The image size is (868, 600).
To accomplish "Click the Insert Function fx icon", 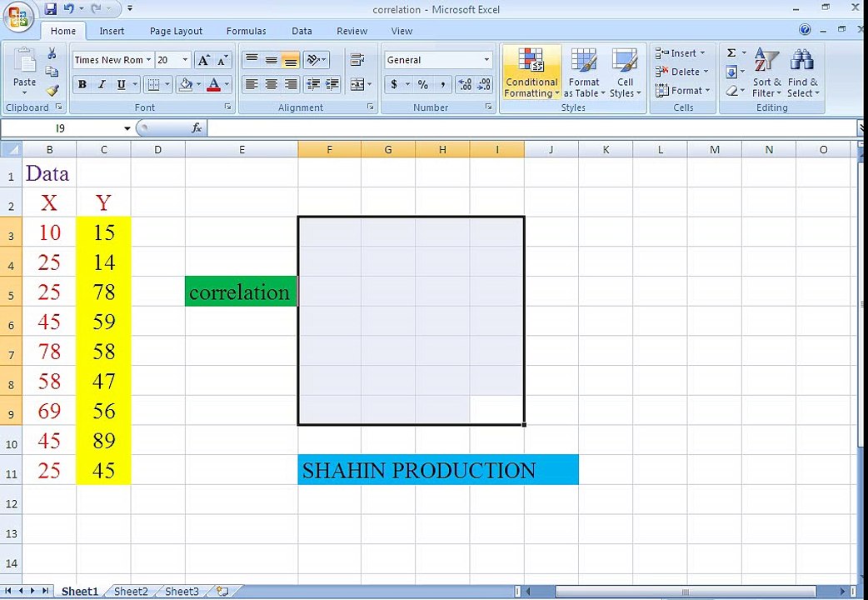I will click(196, 128).
